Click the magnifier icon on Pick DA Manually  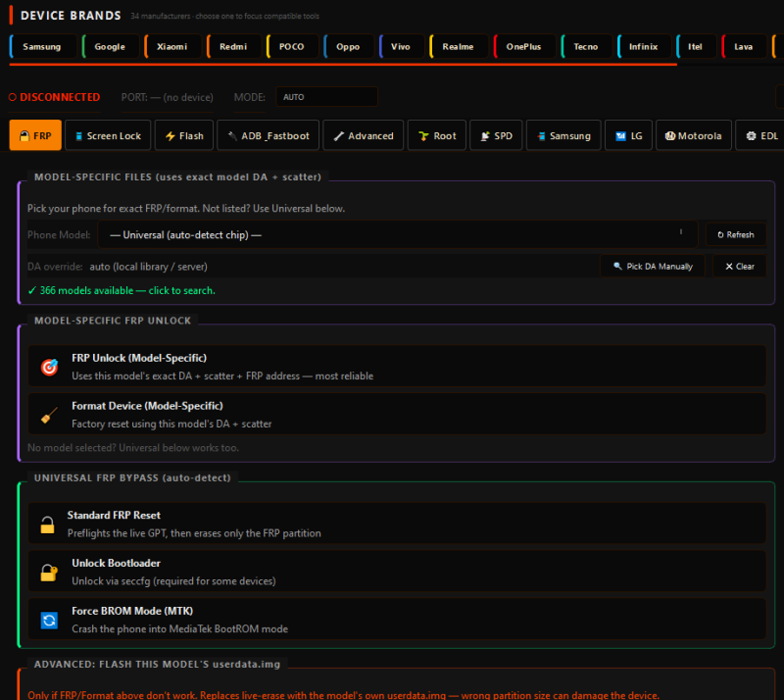click(617, 267)
